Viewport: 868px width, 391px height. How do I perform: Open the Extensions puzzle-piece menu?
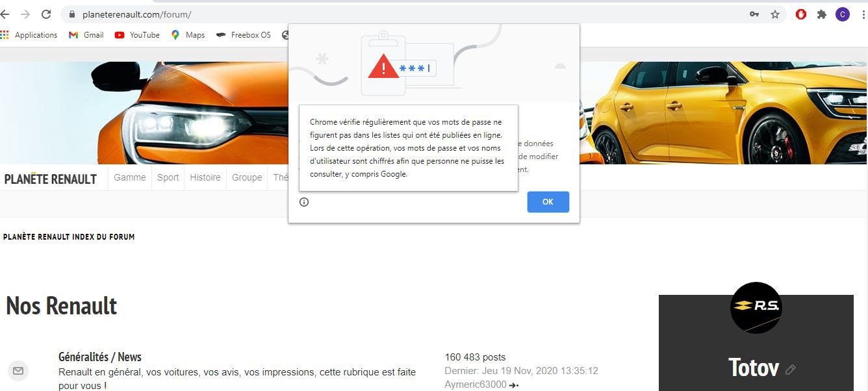pos(822,14)
